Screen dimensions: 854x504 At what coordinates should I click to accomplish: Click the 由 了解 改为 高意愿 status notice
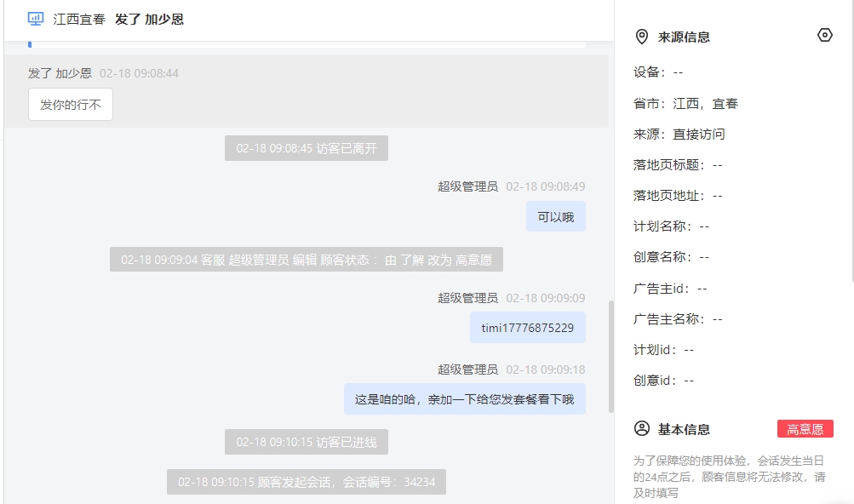[306, 260]
